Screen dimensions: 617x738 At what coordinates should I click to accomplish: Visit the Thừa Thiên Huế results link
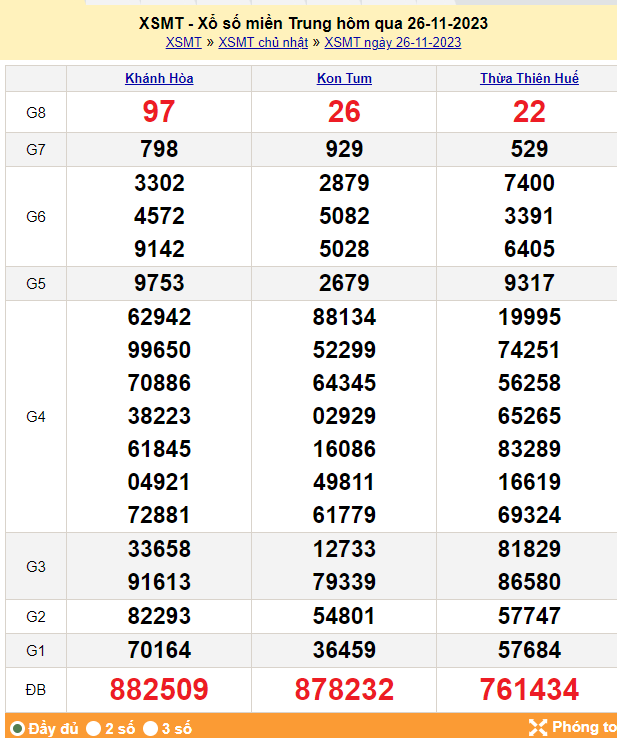(x=529, y=78)
